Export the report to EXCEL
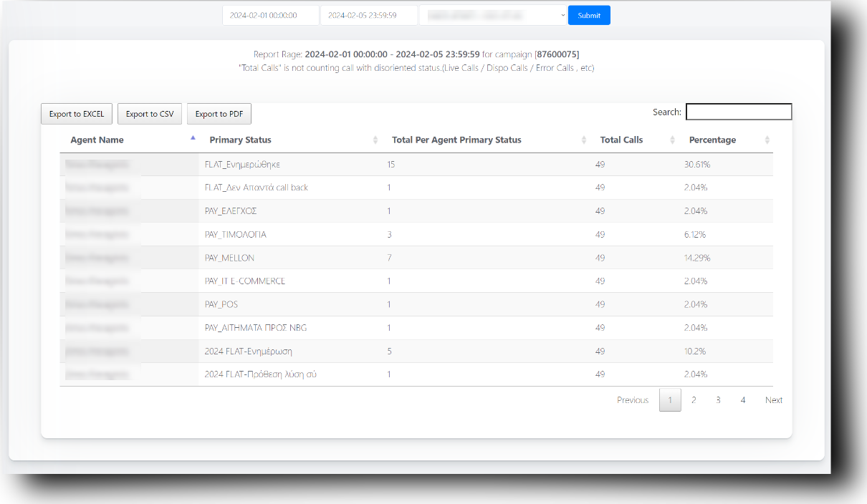 77,114
